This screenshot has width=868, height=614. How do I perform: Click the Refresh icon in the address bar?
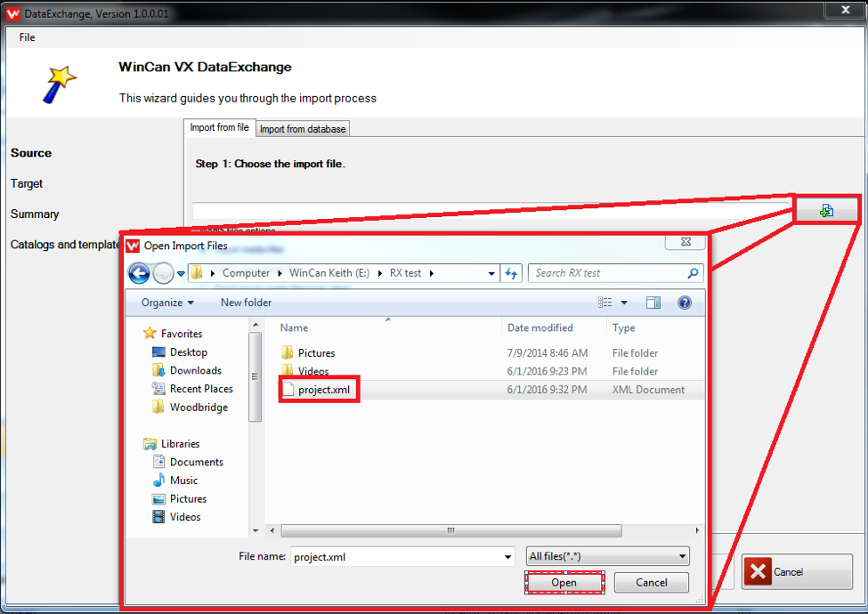coord(511,273)
